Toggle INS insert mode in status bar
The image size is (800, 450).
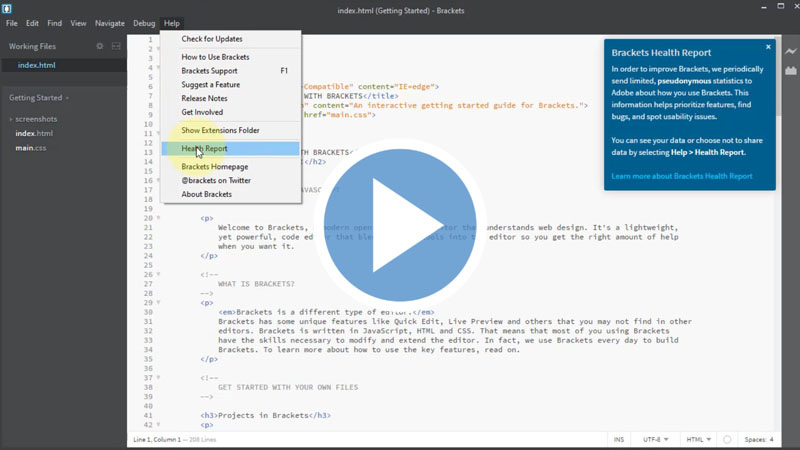coord(619,440)
